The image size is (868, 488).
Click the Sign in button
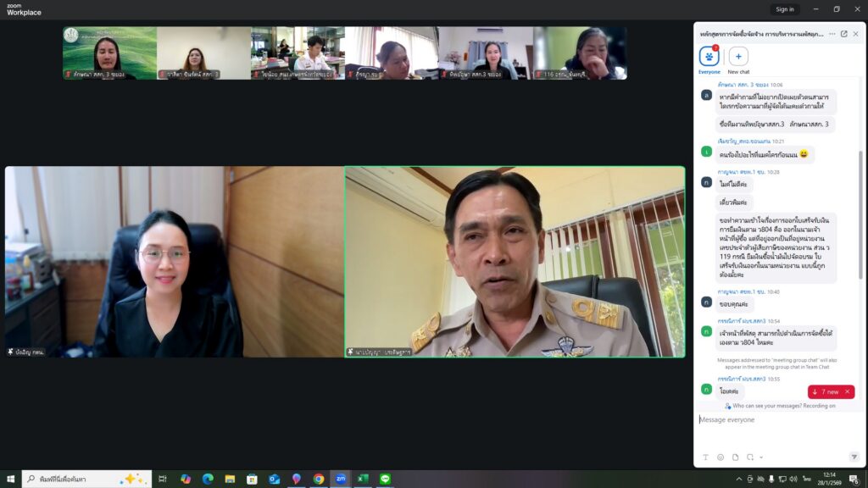(785, 9)
